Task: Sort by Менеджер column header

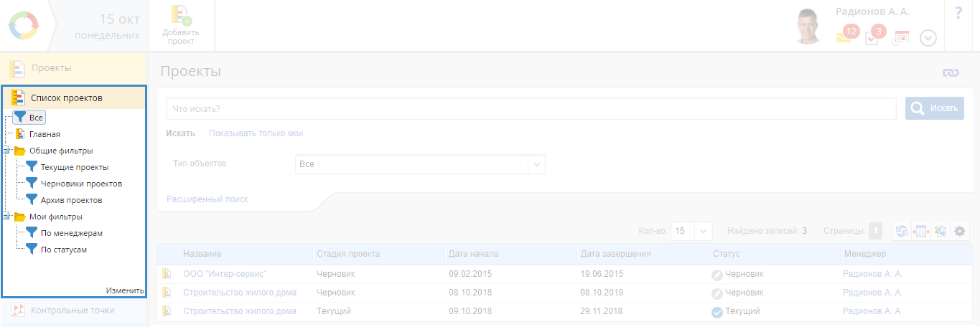Action: coord(865,254)
